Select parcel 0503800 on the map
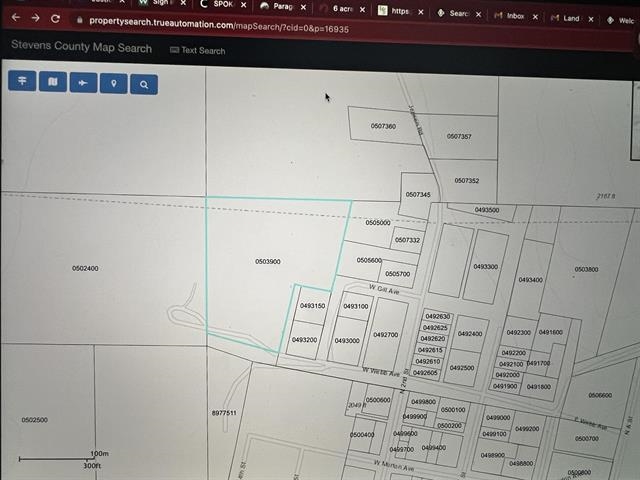This screenshot has height=480, width=640. pos(585,269)
